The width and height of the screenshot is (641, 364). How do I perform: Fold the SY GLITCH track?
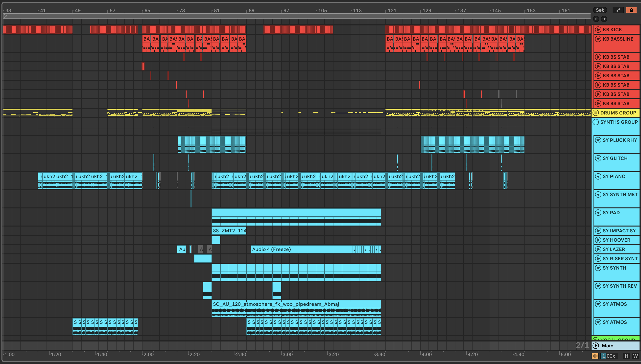(598, 158)
